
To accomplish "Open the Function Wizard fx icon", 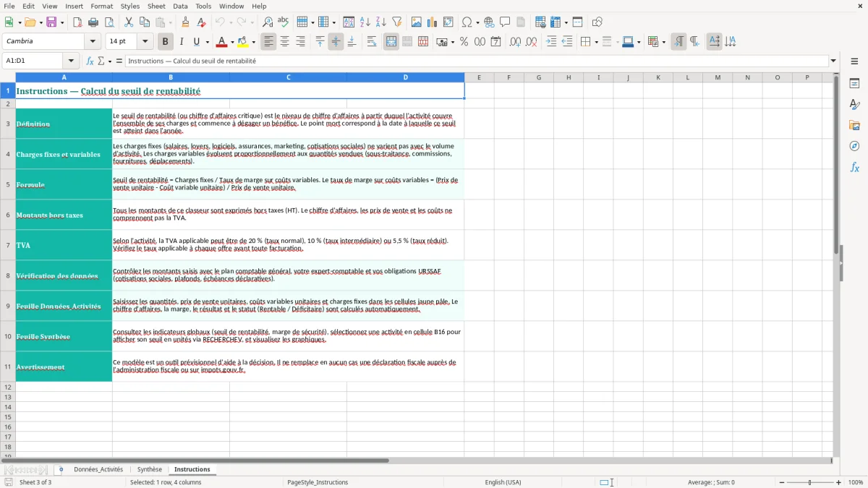I will 90,61.
